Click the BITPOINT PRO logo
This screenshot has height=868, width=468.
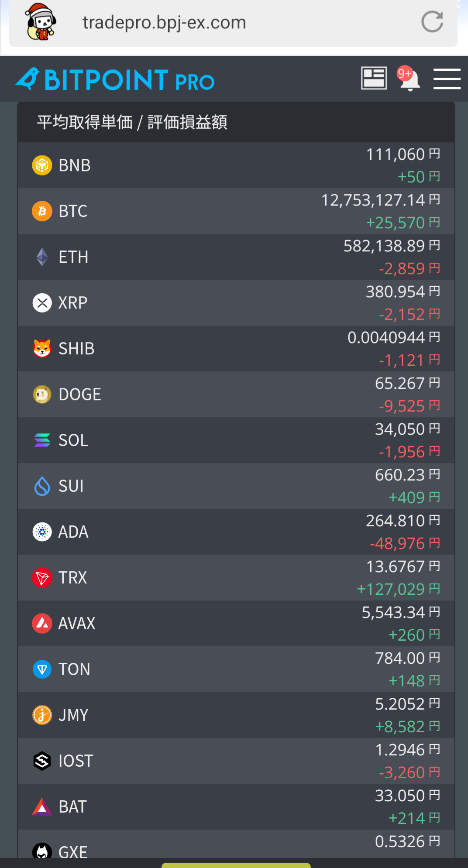coord(115,79)
